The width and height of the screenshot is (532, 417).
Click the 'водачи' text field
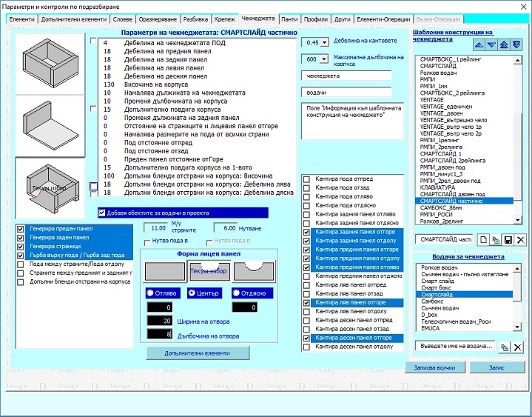pos(346,93)
